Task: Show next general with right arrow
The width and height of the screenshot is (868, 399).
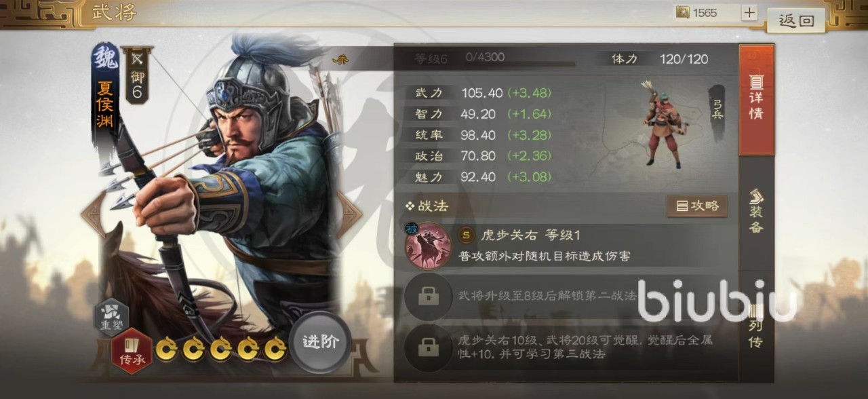Action: tap(349, 214)
